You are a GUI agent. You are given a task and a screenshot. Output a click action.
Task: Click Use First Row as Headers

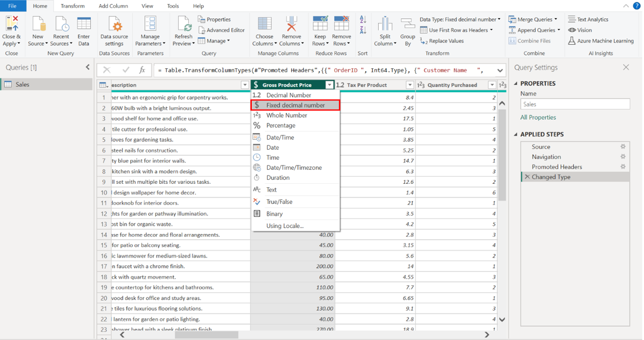(458, 30)
